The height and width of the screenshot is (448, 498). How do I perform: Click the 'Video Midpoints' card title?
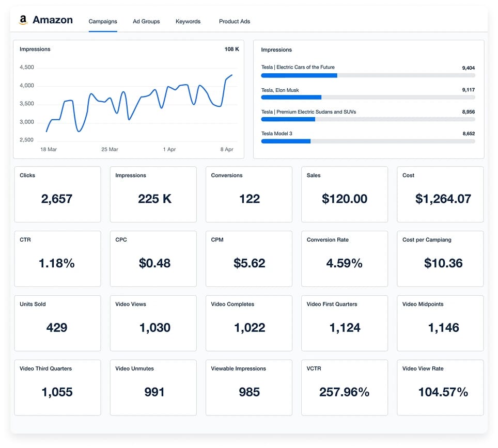(x=423, y=305)
